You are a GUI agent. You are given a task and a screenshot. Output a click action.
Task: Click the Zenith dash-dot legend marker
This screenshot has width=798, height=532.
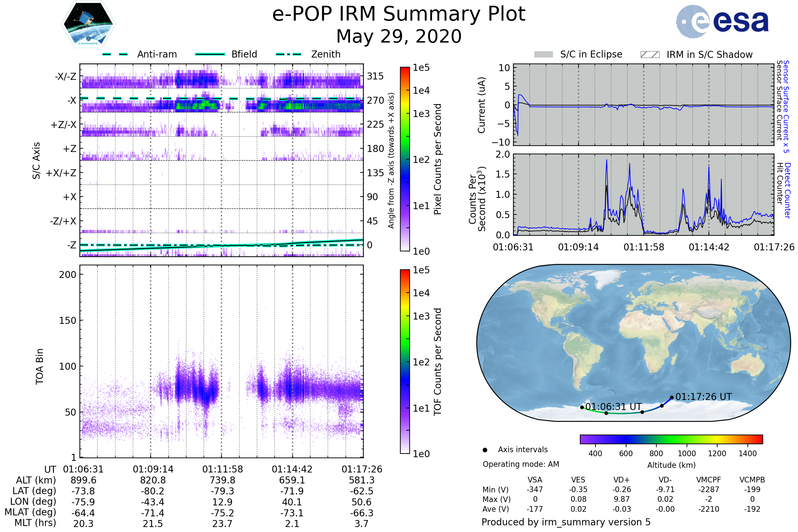pos(288,54)
